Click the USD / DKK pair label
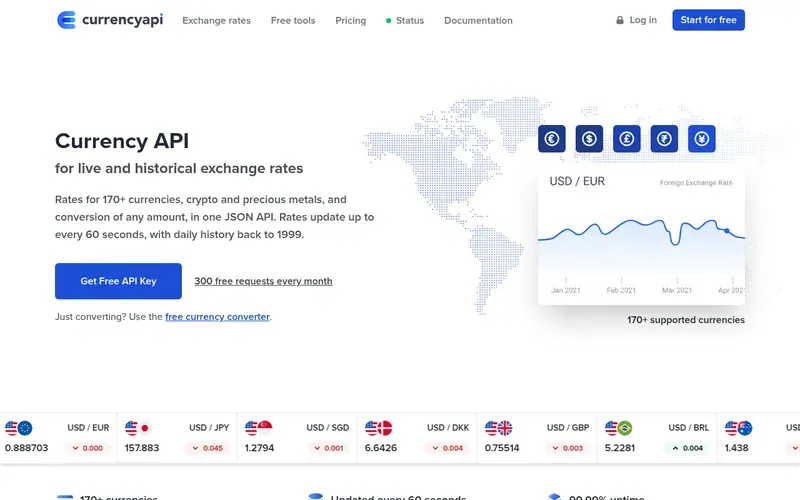This screenshot has height=500, width=800. (448, 428)
